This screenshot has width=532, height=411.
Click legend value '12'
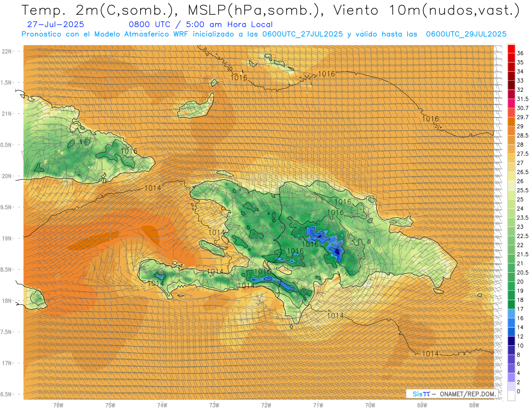pos(520,337)
